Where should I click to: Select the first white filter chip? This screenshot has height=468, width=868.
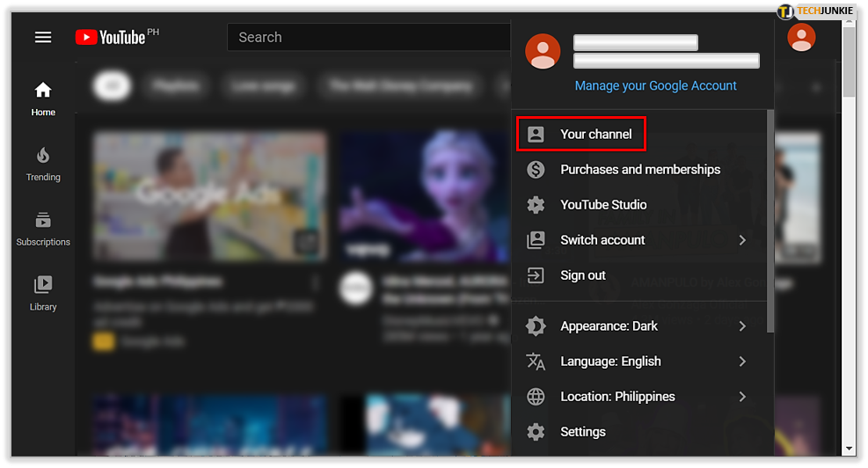[113, 86]
